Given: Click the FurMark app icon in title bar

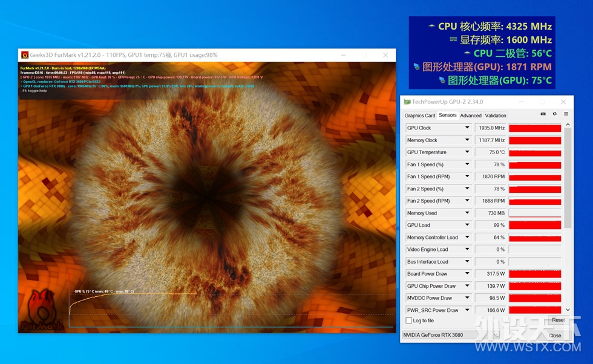Looking at the screenshot, I should point(25,55).
